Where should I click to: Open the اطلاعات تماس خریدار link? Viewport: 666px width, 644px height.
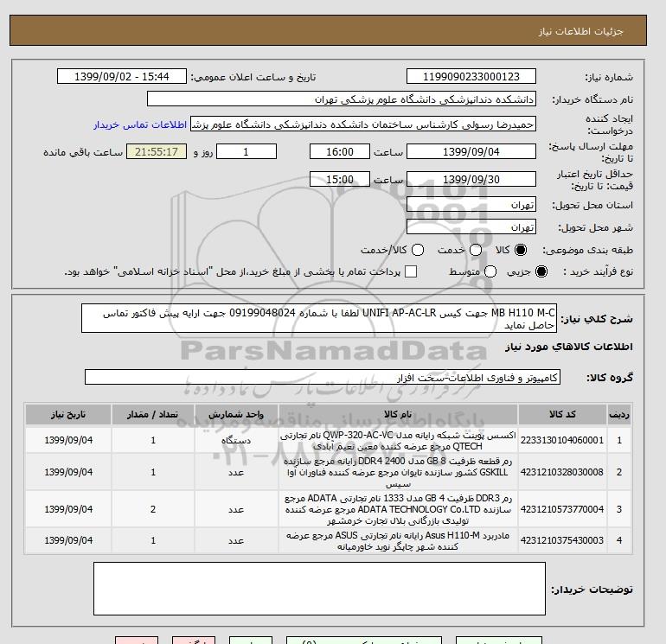tap(140, 124)
